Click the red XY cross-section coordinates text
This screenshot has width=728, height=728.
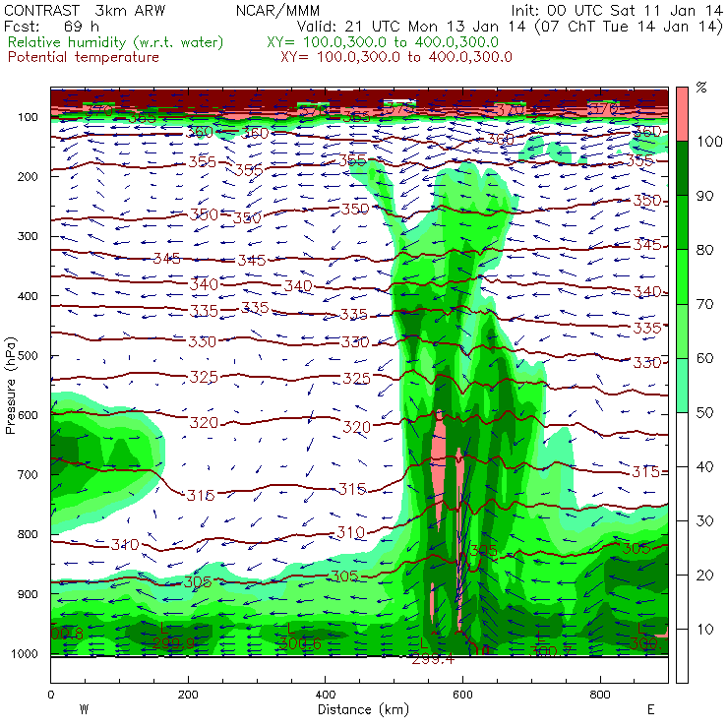pos(396,58)
